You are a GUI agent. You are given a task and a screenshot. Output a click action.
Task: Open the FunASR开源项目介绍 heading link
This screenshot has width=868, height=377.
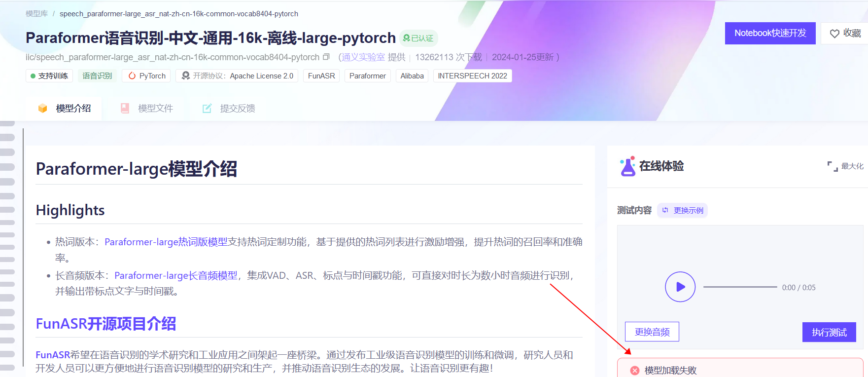(x=106, y=324)
